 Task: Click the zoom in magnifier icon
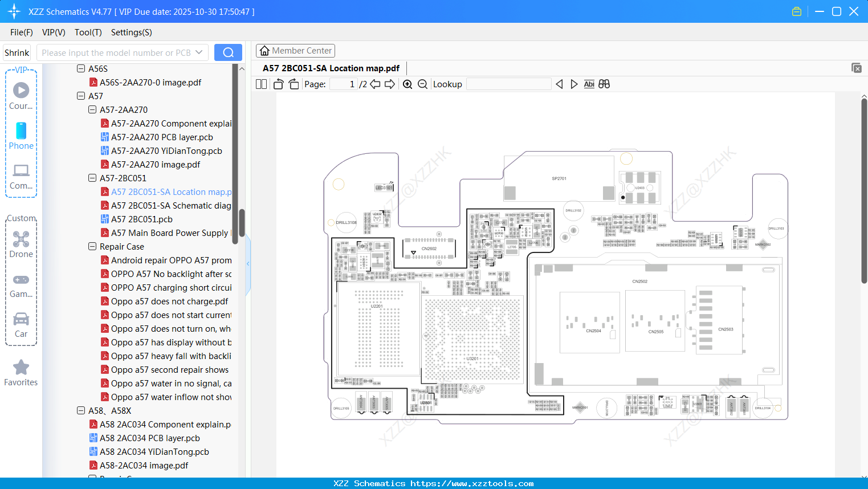[407, 84]
